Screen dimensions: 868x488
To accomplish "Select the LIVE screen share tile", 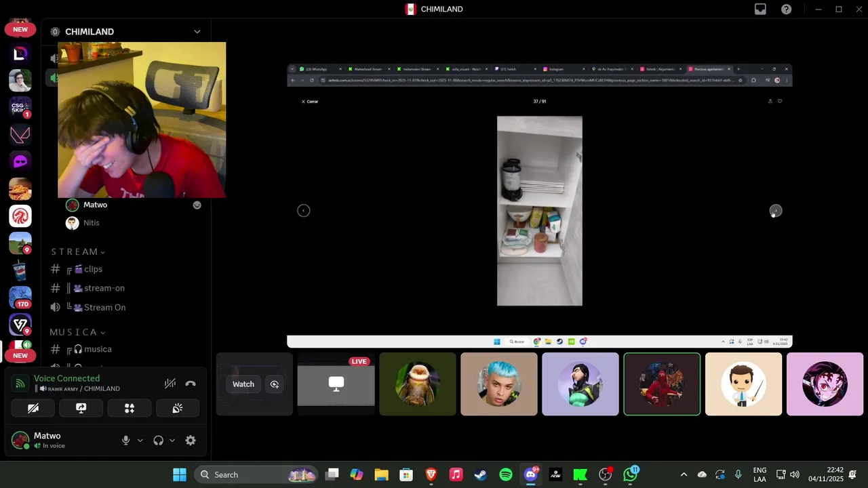I will point(336,384).
